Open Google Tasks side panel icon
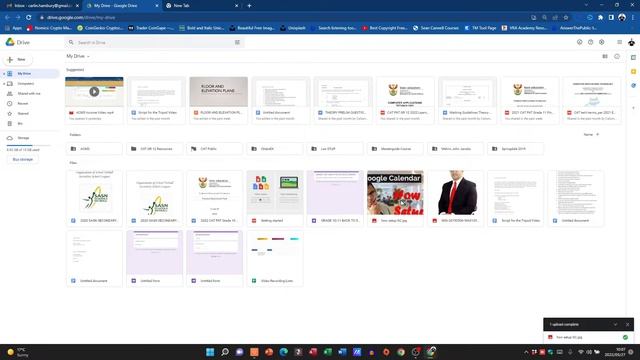 pyautogui.click(x=633, y=85)
